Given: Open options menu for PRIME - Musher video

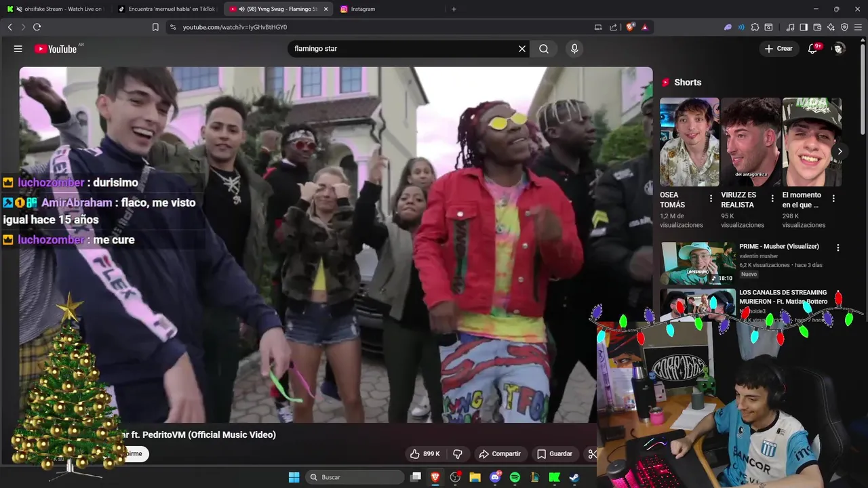Looking at the screenshot, I should coord(837,248).
